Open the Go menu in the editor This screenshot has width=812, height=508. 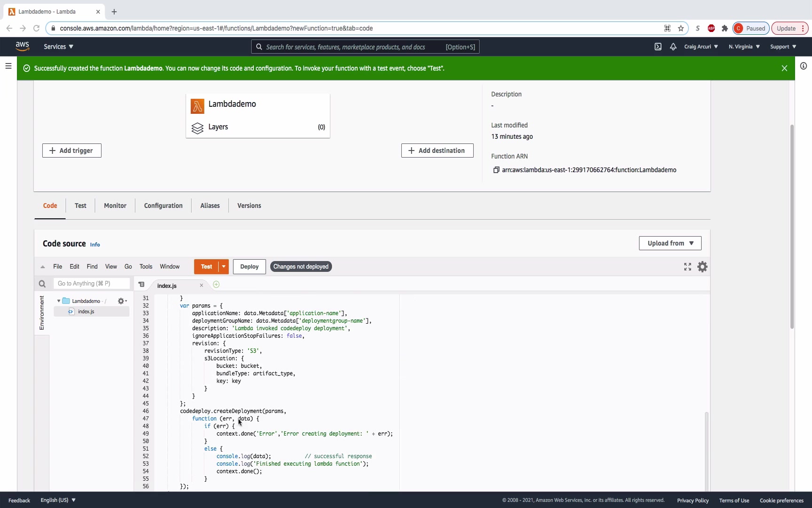(x=128, y=267)
